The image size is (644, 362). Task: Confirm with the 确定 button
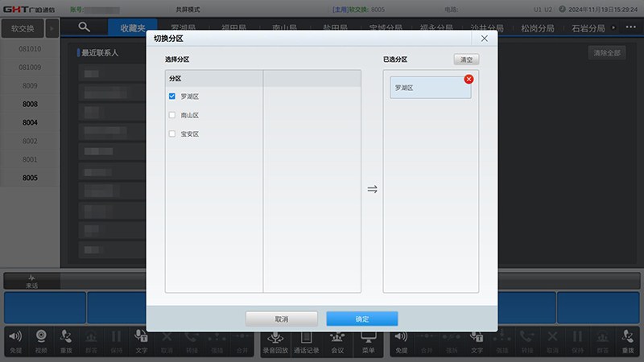(x=361, y=319)
